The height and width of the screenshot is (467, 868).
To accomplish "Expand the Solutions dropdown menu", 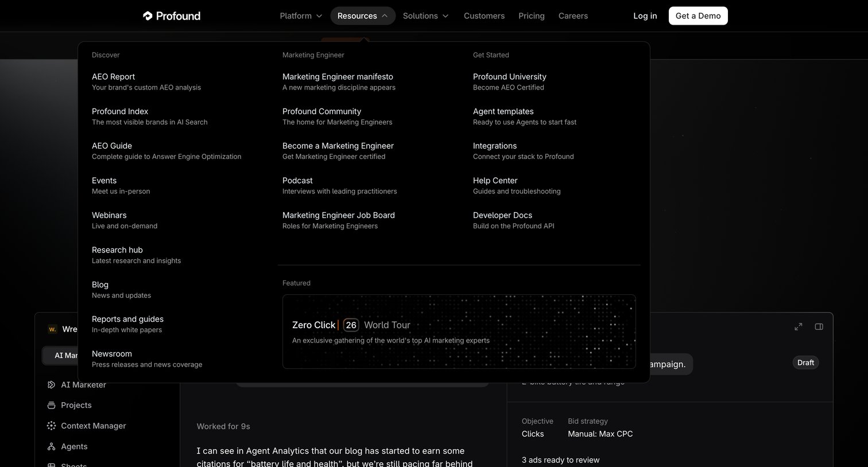I will pyautogui.click(x=425, y=16).
